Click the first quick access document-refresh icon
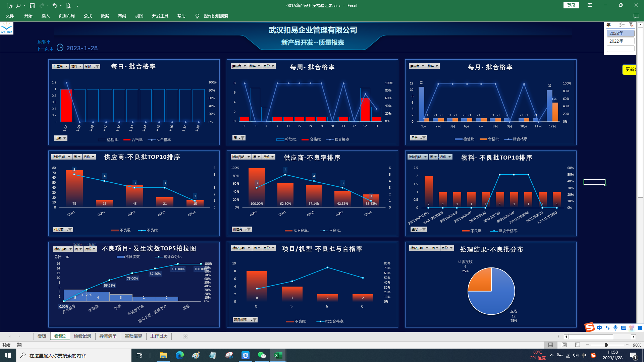 click(x=9, y=6)
